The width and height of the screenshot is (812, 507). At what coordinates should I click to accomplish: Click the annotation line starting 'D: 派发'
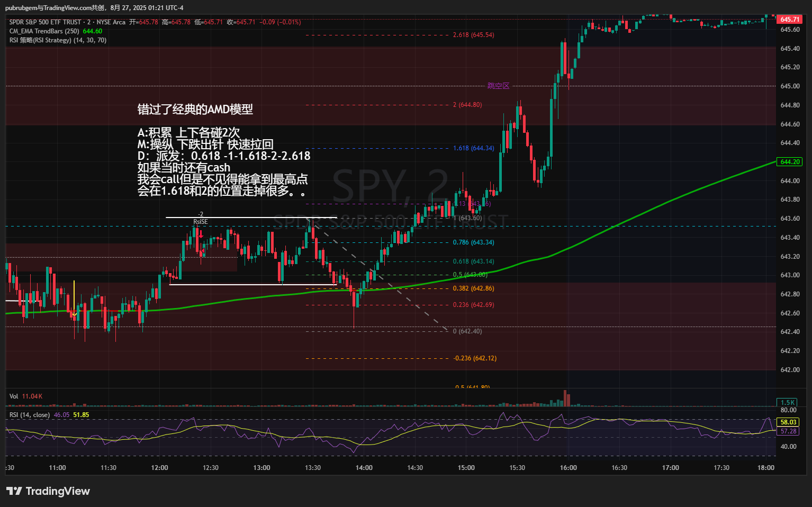[x=224, y=156]
